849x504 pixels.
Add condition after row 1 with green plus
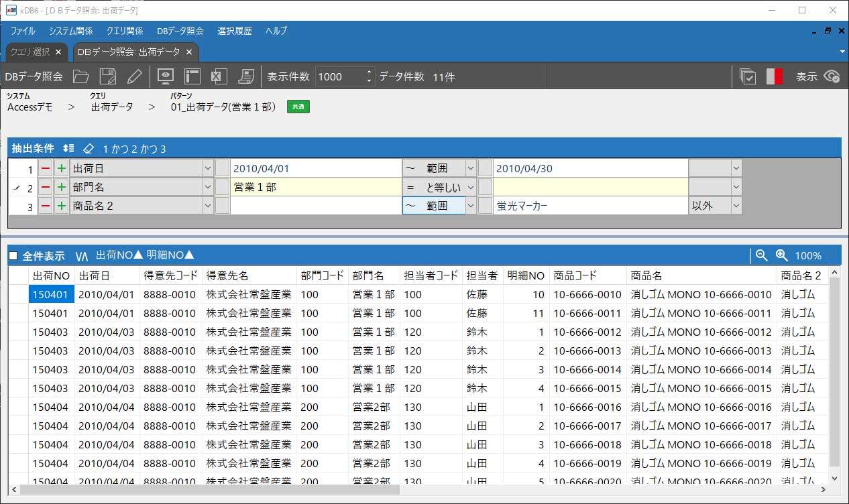tap(62, 168)
